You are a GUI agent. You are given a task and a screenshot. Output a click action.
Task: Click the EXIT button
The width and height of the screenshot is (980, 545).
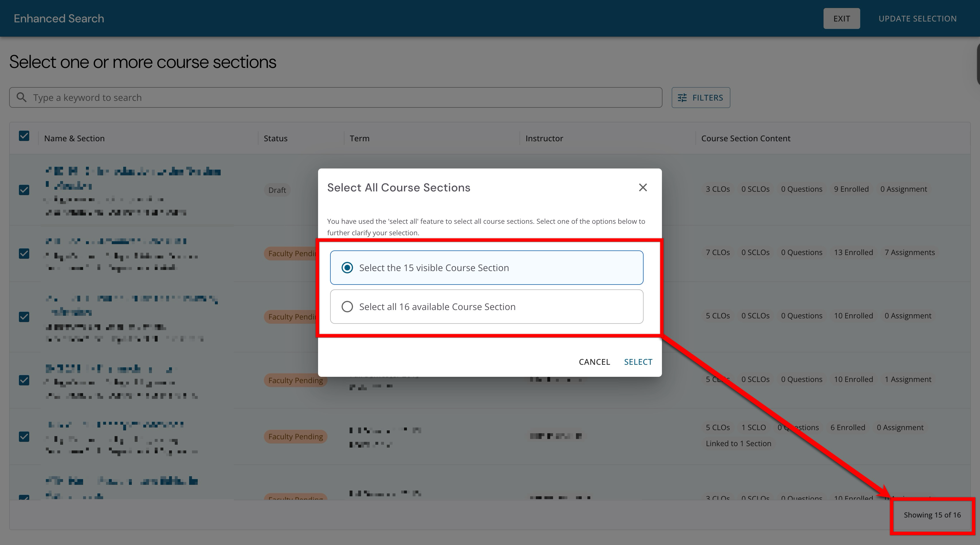(x=841, y=19)
